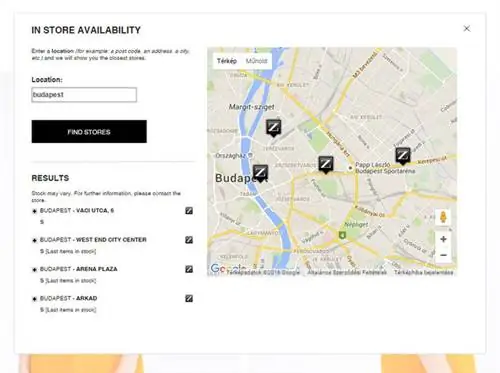Click the FIND STORES button
This screenshot has width=500, height=373.
tap(89, 132)
